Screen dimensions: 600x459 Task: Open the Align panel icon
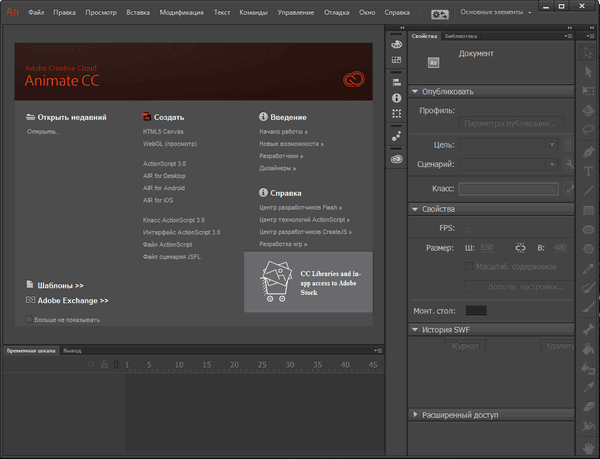tap(396, 82)
